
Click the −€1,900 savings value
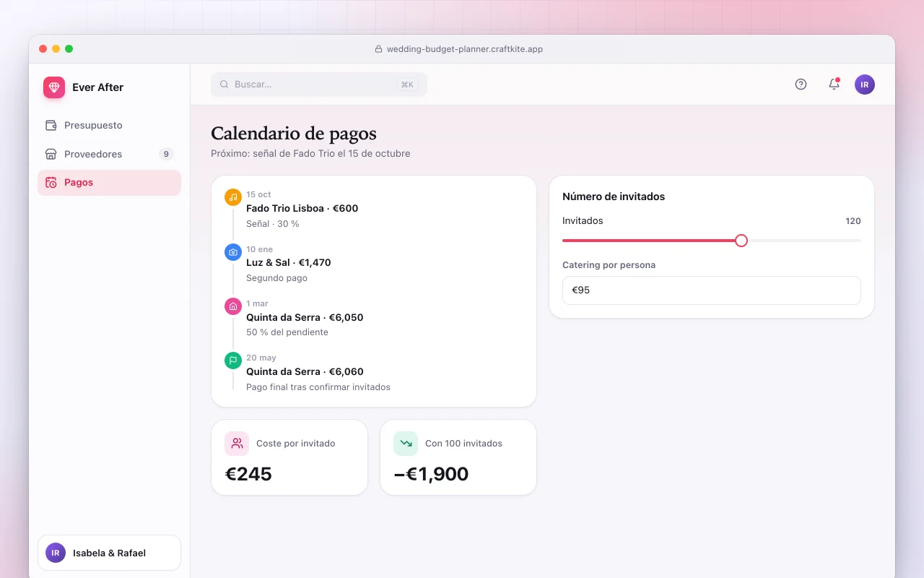click(431, 474)
